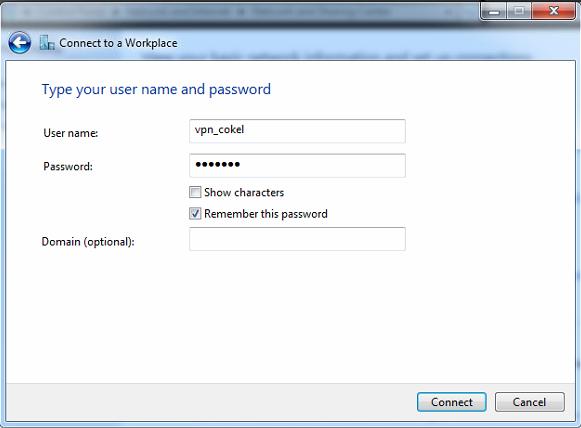Image resolution: width=581 pixels, height=428 pixels.
Task: Click the "Connect to a Workplace" title text
Action: 118,43
